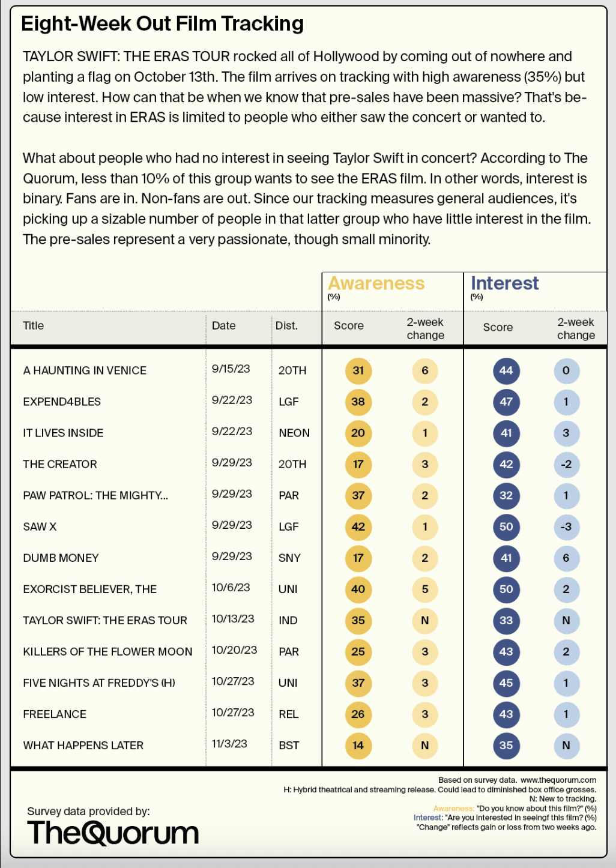Select the Interest section heading
This screenshot has width=616, height=868.
(x=505, y=283)
